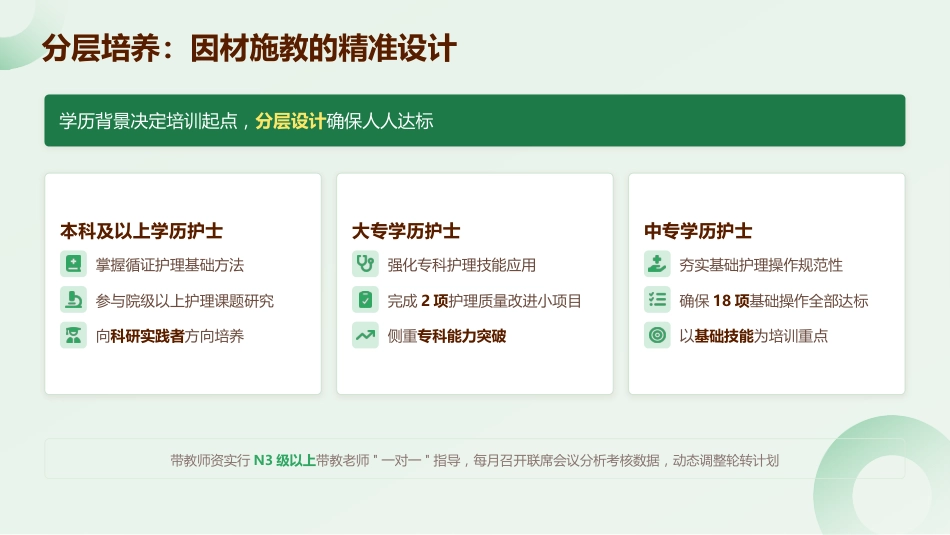This screenshot has width=950, height=535.
Task: Click the checklist icon beside 确保 18 项基础操作全部达标
Action: (x=657, y=300)
